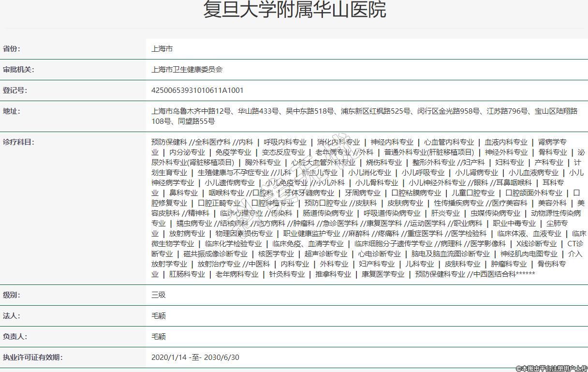Click 预防保健科 at start of department list

click(x=169, y=142)
